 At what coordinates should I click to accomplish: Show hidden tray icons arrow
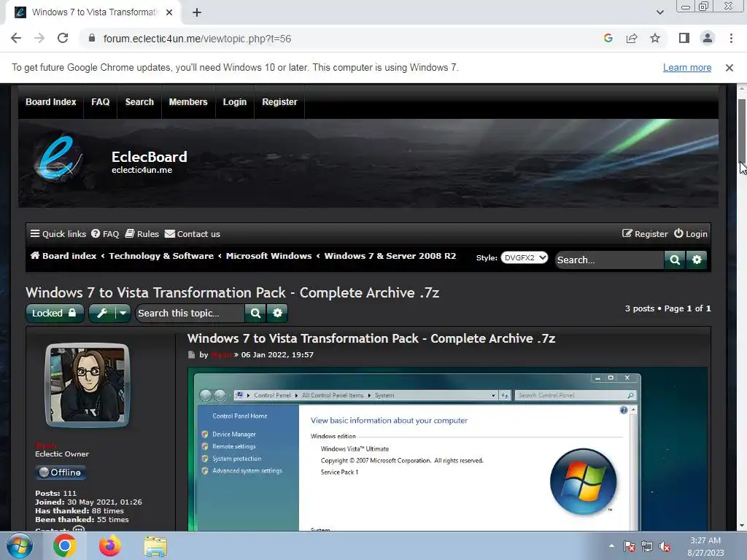(x=611, y=545)
